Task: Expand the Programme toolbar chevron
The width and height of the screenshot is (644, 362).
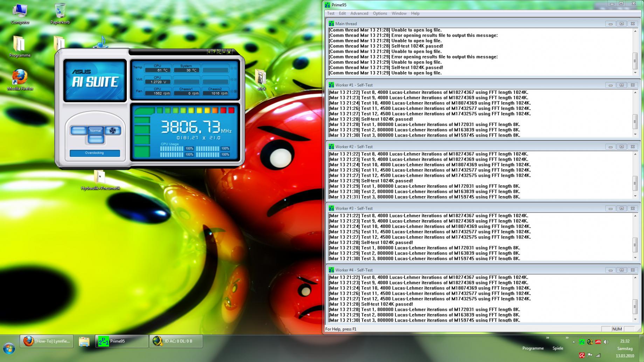Action: click(548, 338)
